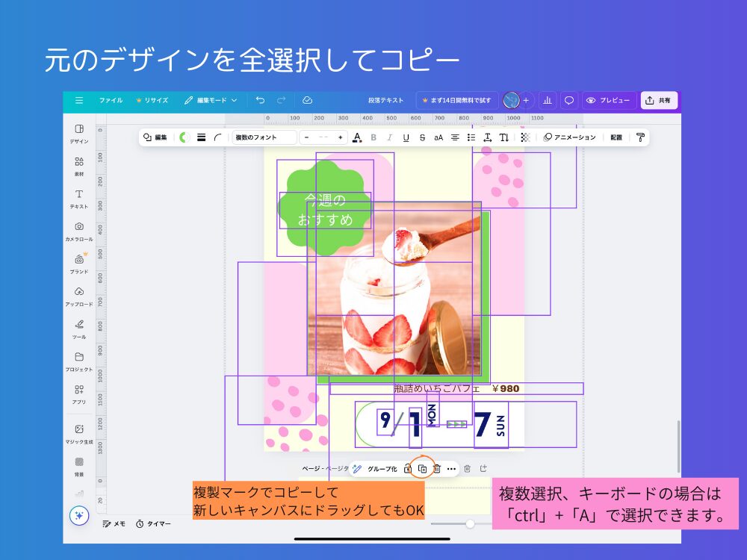Delete selection with the trash icon
Screen dimensions: 747x560
pos(437,470)
